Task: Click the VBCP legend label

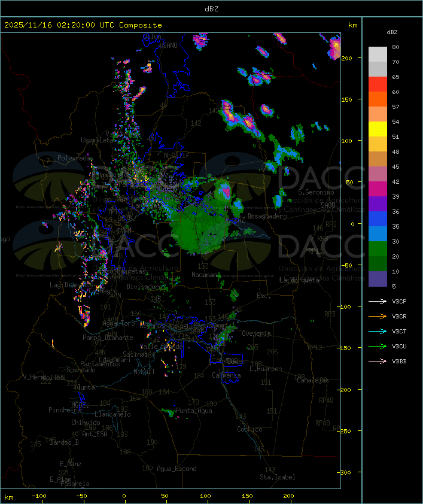Action: coord(399,302)
